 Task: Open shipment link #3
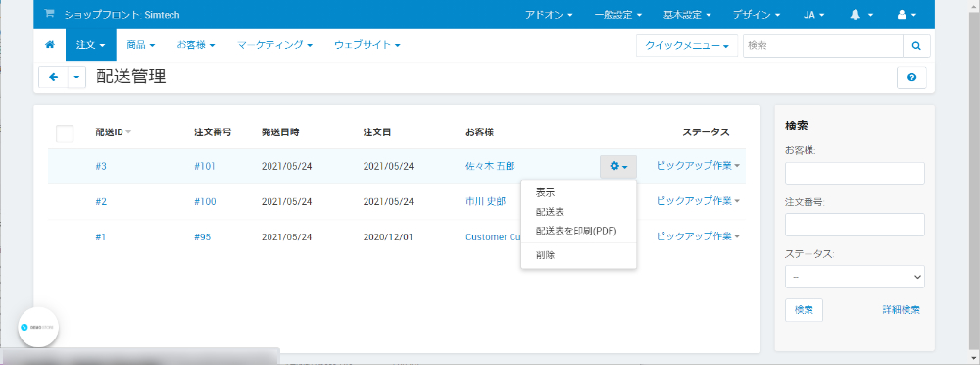point(101,166)
